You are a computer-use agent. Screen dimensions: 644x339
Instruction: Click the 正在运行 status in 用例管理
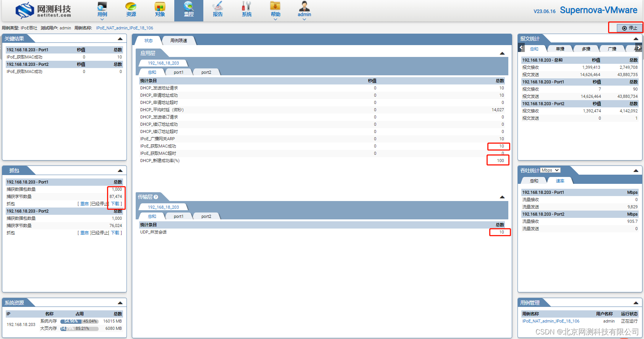click(x=629, y=321)
